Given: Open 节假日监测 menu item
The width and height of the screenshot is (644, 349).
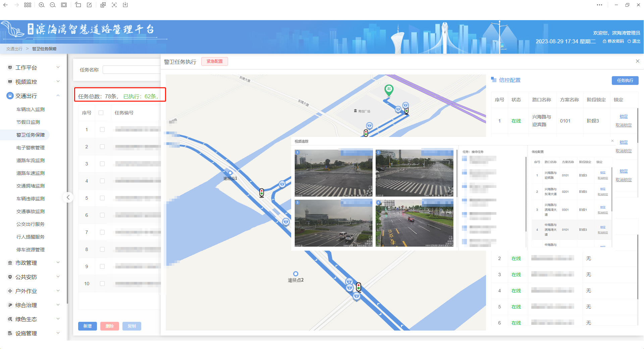Looking at the screenshot, I should (x=28, y=122).
